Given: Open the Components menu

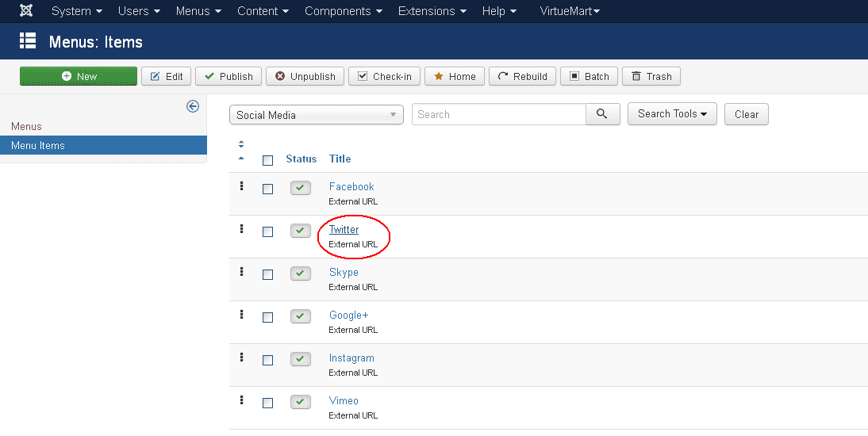Looking at the screenshot, I should click(x=344, y=11).
